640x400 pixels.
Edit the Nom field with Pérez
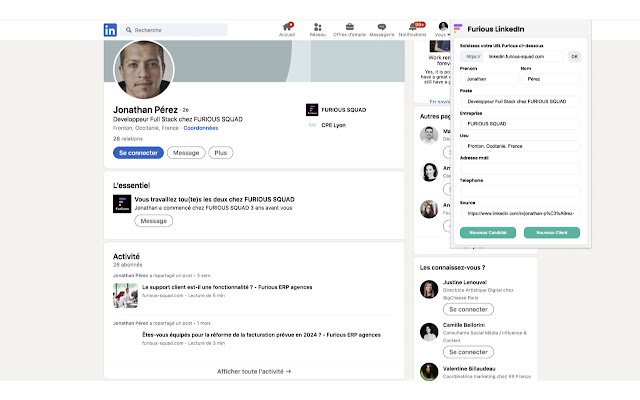(x=551, y=79)
